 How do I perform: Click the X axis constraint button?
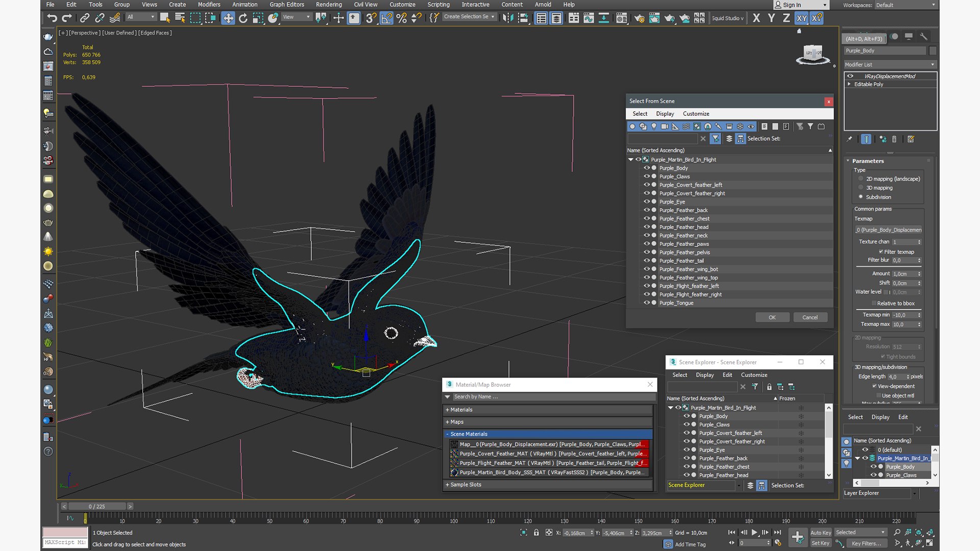click(756, 18)
